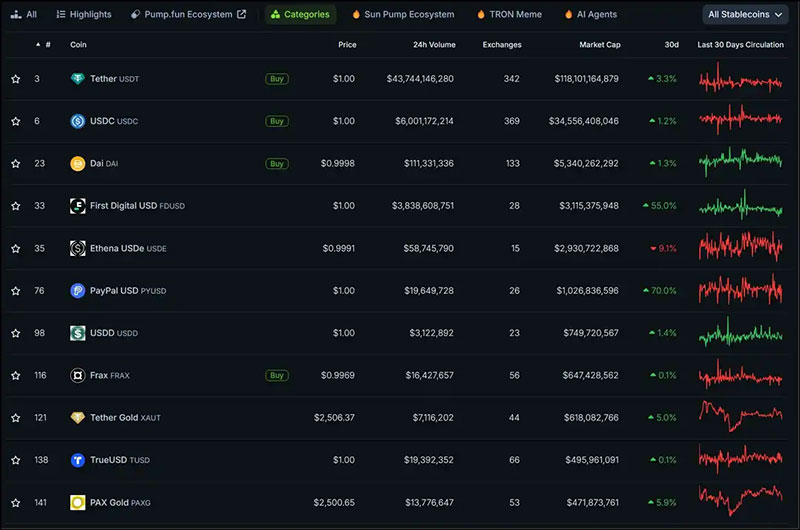Toggle the favorite star for TrueUSD

coord(16,460)
